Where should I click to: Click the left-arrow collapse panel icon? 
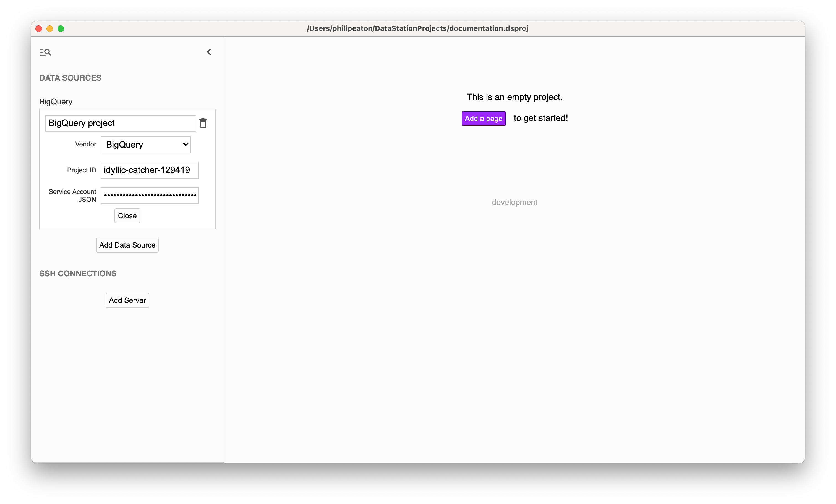point(209,53)
